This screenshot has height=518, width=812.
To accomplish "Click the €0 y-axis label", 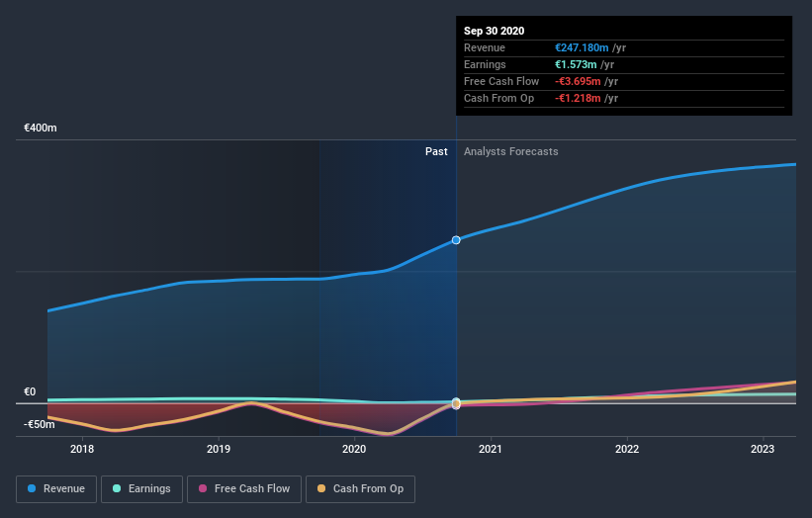I will click(x=30, y=391).
